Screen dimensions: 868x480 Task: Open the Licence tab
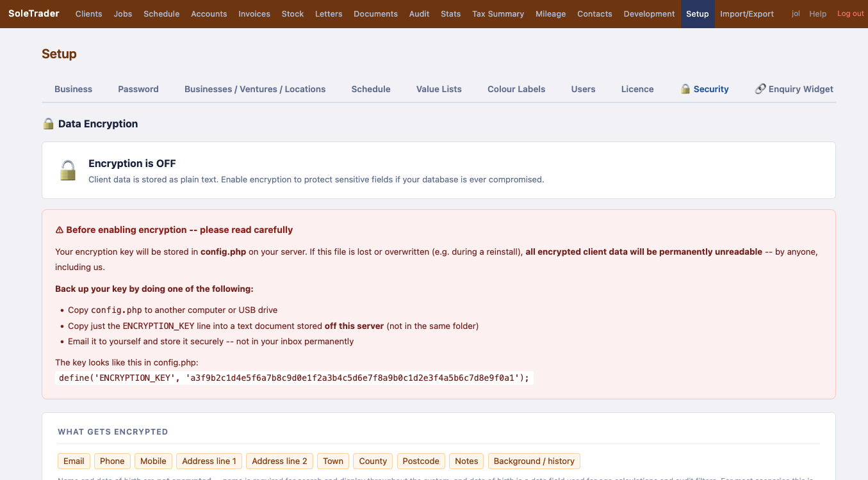click(x=637, y=89)
